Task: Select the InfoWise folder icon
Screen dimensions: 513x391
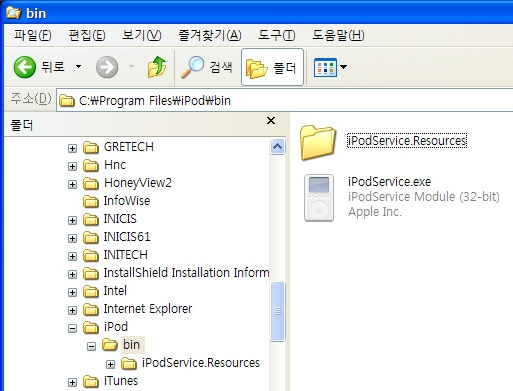Action: point(91,201)
